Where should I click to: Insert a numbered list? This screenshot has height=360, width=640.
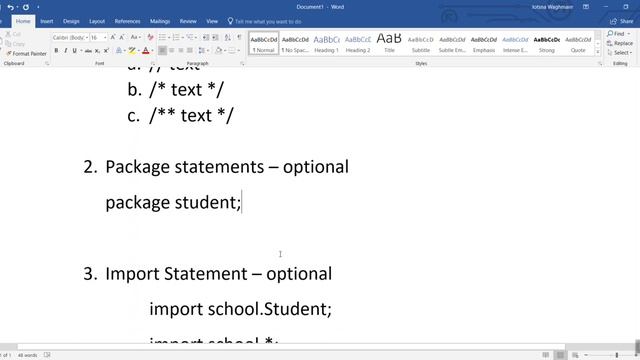pos(176,38)
